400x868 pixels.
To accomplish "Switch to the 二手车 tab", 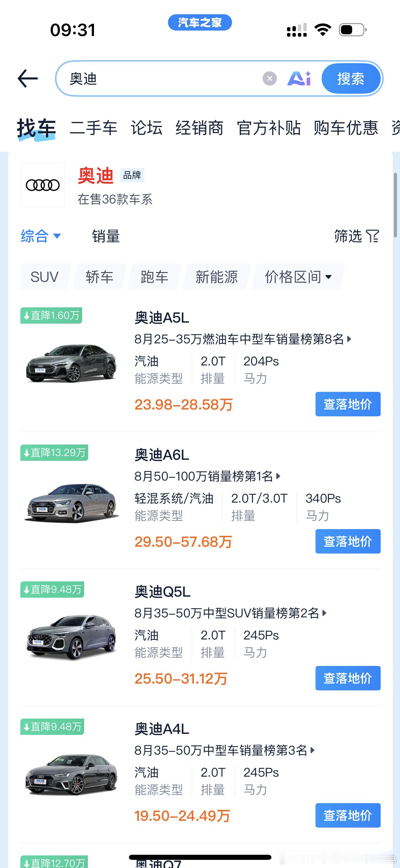I will (x=93, y=128).
